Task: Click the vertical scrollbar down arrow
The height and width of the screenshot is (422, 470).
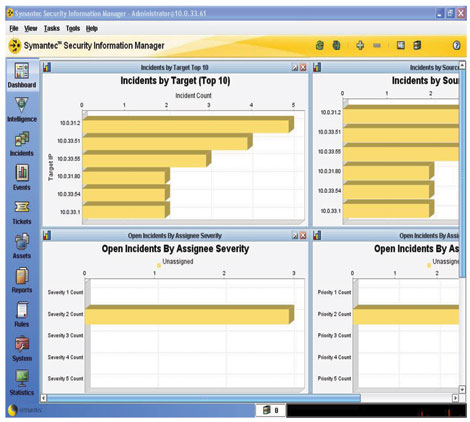Action: 462,389
